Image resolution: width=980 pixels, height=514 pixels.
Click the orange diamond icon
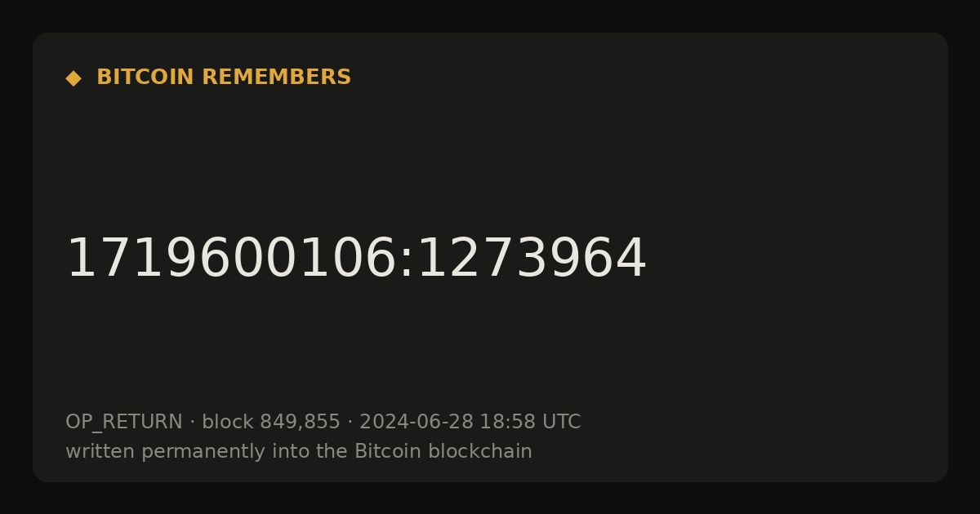pos(73,78)
